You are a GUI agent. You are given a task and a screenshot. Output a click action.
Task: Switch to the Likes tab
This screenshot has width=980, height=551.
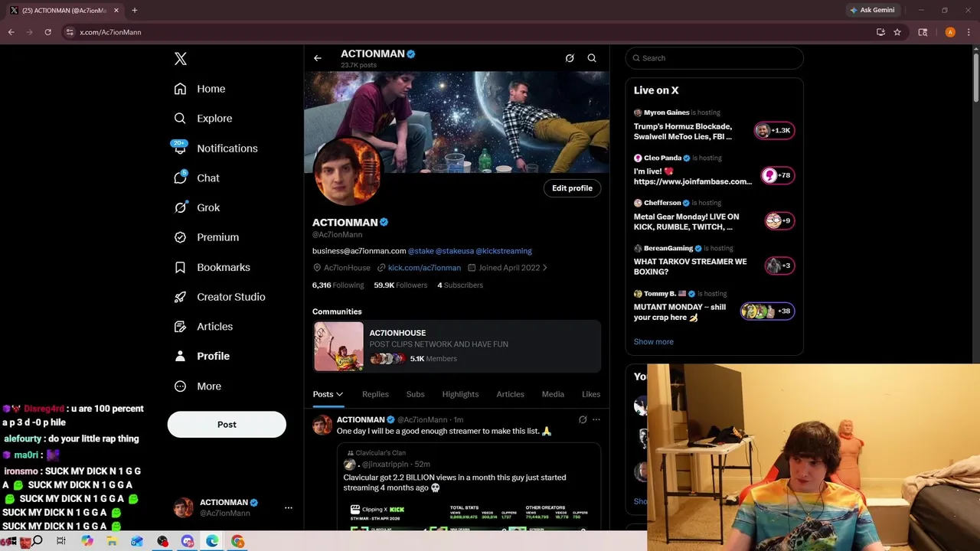click(591, 394)
